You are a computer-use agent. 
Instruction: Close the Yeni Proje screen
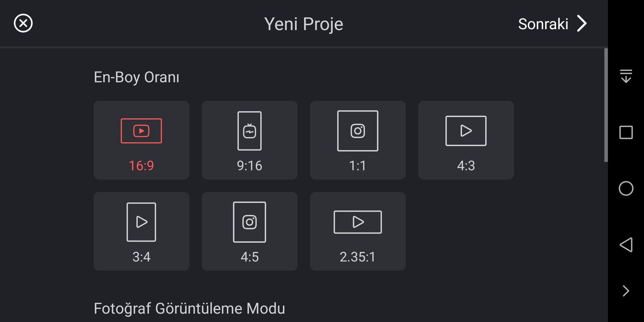(23, 23)
